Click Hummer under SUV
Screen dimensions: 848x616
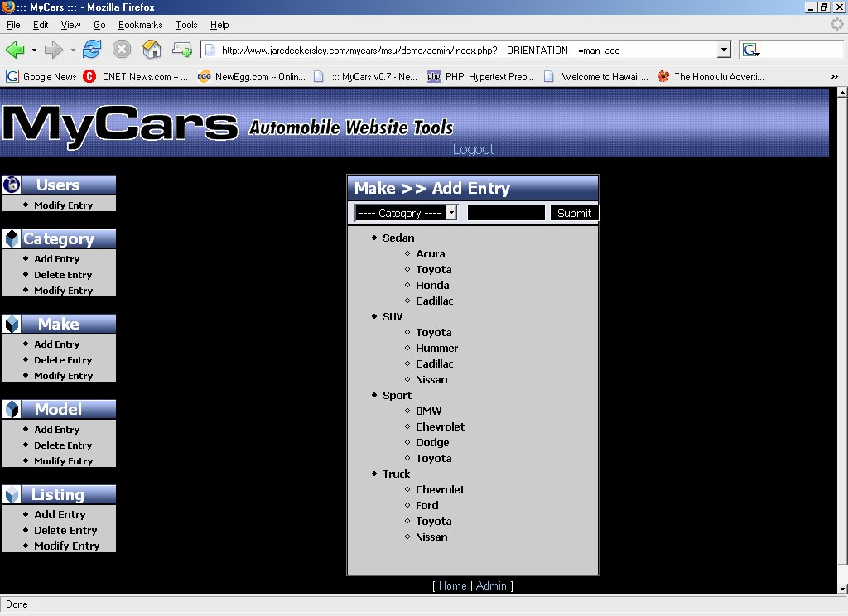[x=437, y=349]
